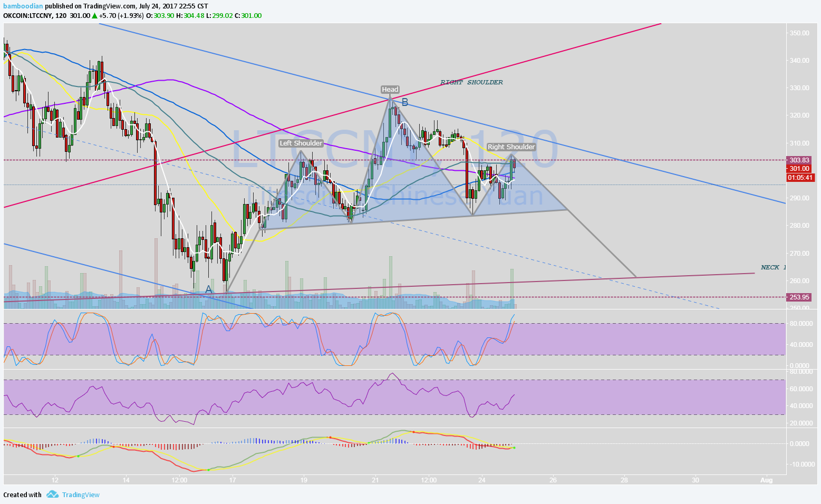Click the 19 date on time axis

tap(304, 480)
